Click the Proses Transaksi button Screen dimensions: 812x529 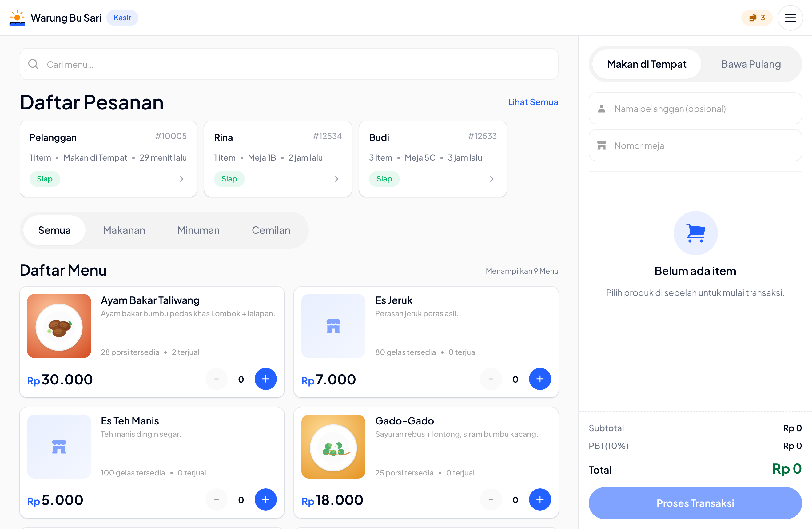(695, 503)
